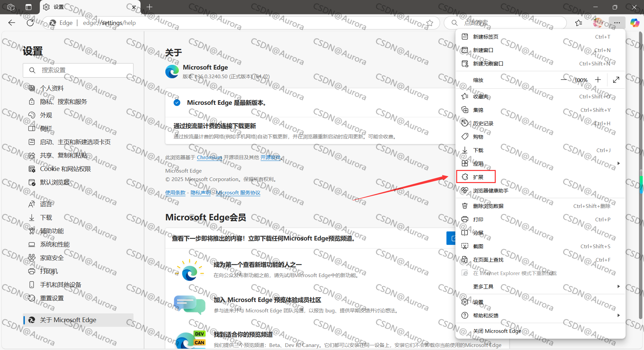Open 侧栏 settings section

78,128
